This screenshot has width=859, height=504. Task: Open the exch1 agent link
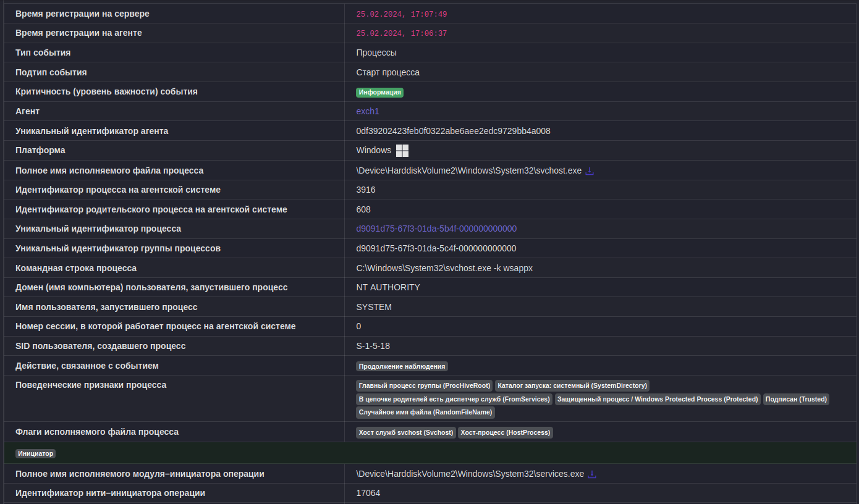[368, 111]
